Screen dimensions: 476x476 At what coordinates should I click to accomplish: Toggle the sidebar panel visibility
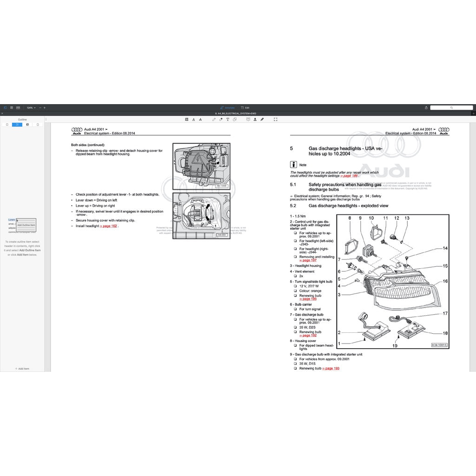coord(6,107)
